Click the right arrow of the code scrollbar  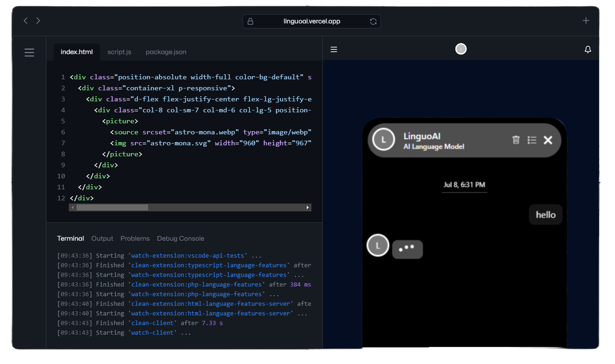308,208
